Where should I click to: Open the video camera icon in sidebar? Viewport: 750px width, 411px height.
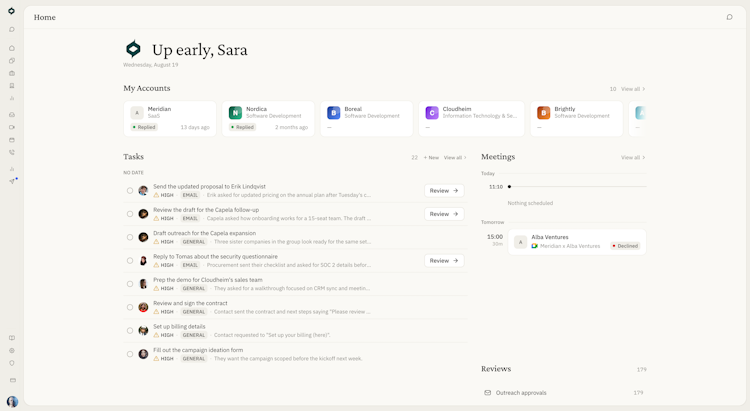pyautogui.click(x=12, y=127)
